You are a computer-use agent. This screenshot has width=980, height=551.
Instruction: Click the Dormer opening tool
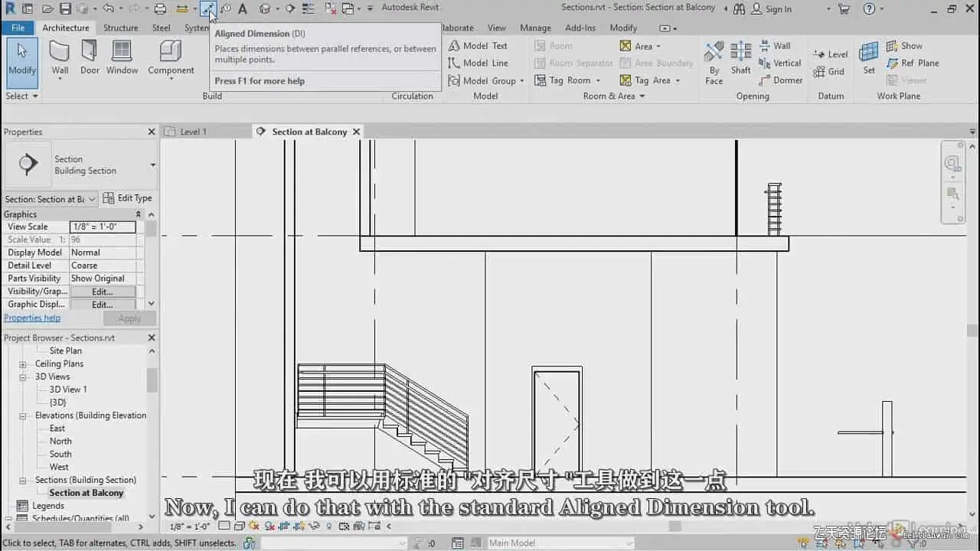[781, 80]
